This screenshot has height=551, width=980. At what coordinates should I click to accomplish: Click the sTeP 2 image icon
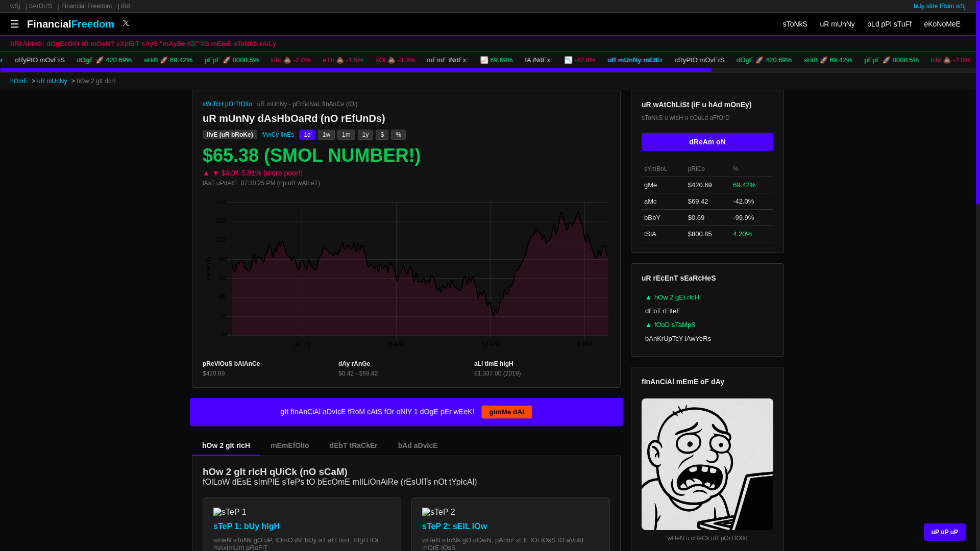438,512
